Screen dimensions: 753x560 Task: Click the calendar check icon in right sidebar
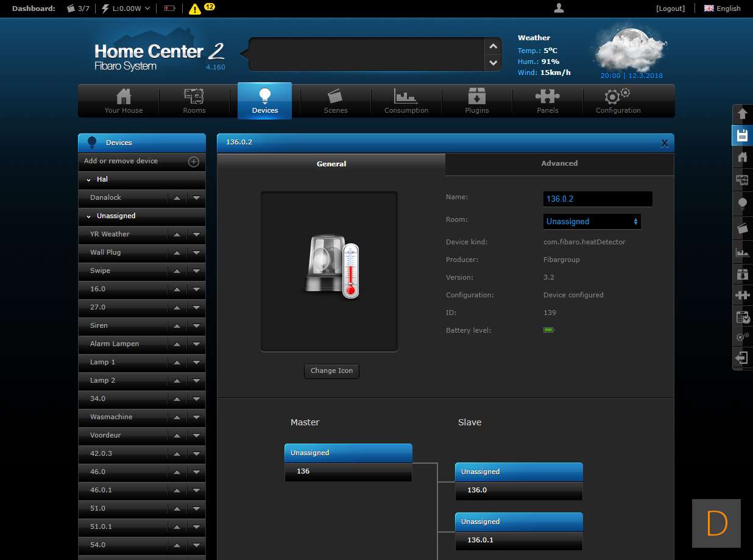tap(742, 317)
